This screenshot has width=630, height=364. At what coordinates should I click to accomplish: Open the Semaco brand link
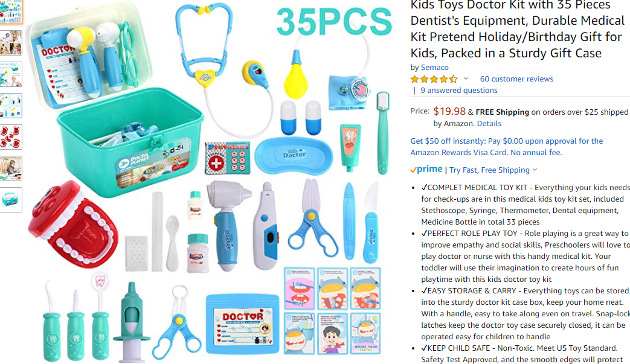[434, 68]
